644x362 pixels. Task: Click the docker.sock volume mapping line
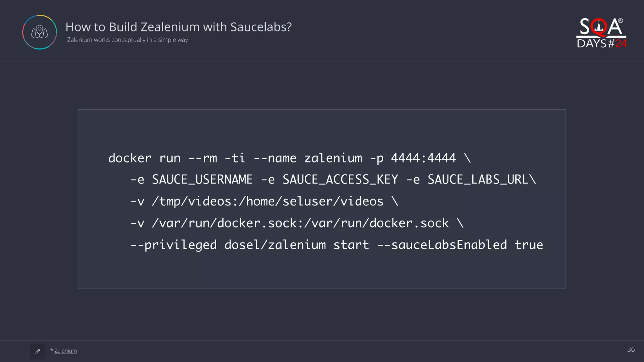pyautogui.click(x=297, y=223)
